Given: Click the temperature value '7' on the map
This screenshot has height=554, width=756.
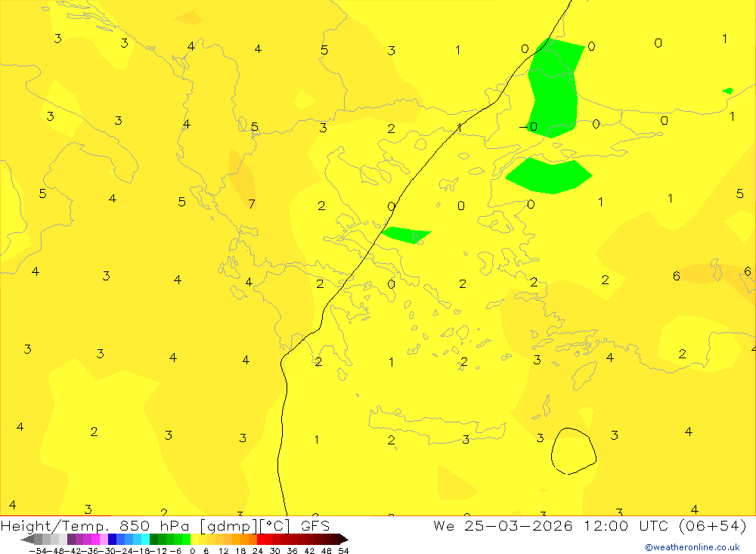Looking at the screenshot, I should coord(251,204).
